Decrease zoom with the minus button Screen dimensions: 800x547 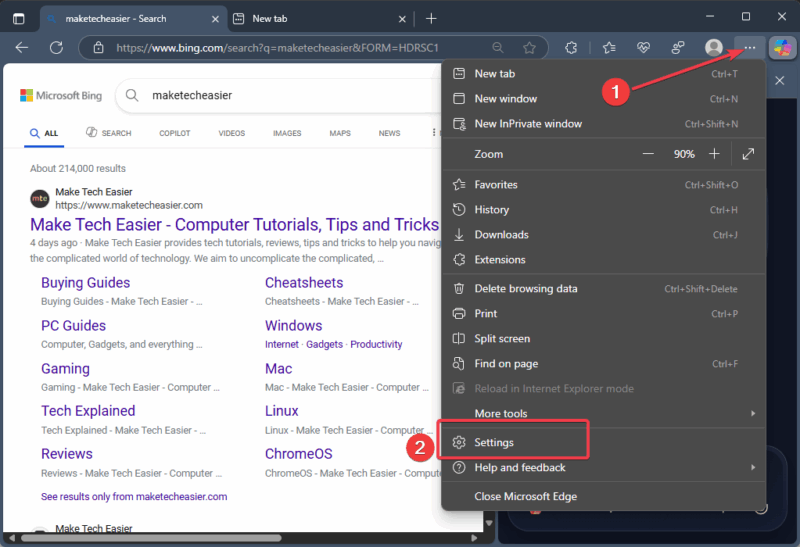click(648, 154)
